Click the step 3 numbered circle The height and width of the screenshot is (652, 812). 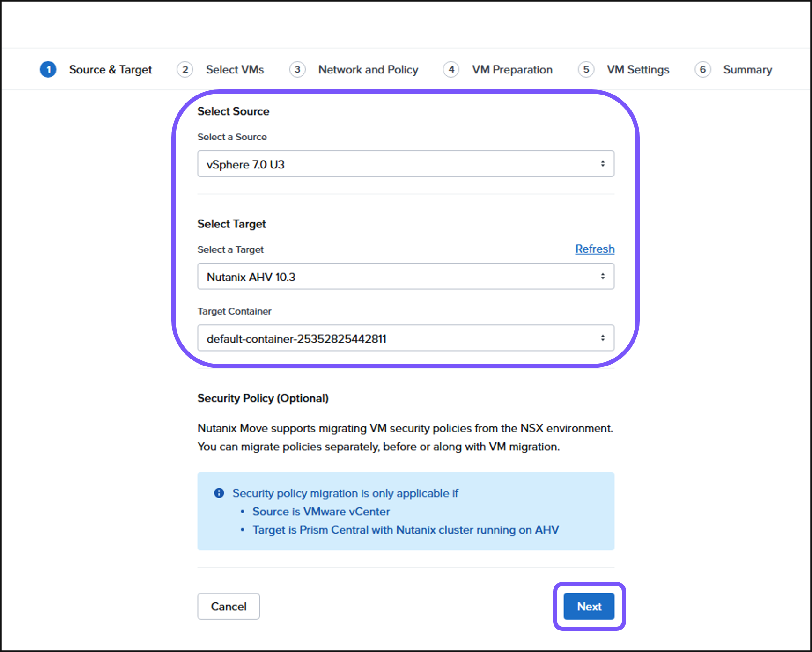[x=297, y=70]
